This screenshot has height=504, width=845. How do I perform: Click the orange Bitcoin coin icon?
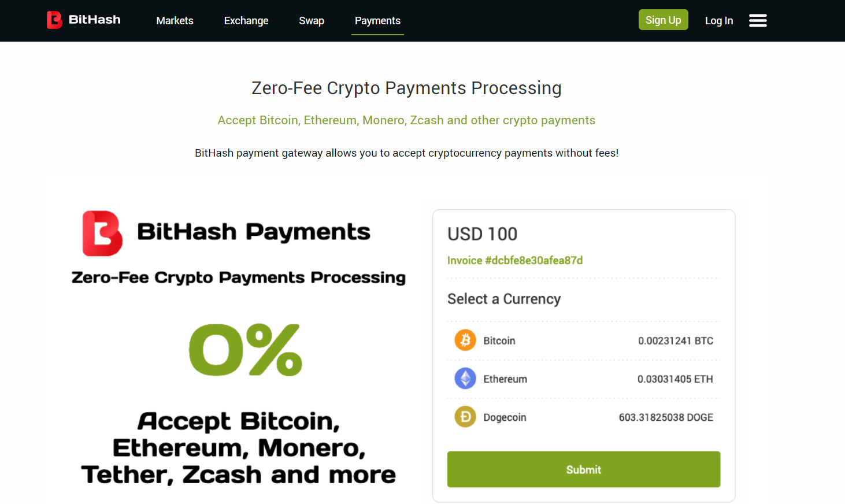(465, 340)
